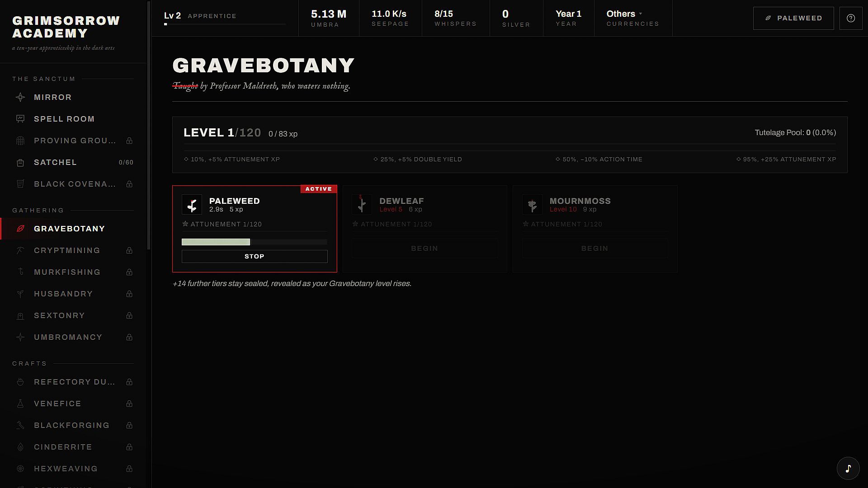The height and width of the screenshot is (488, 868).
Task: Click the Paleweed attunement star icon
Action: [x=185, y=224]
